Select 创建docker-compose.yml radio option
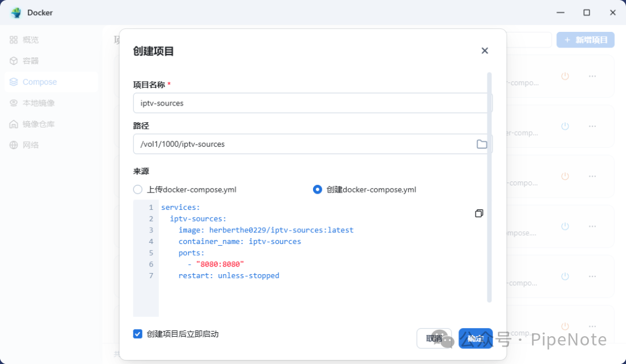The width and height of the screenshot is (626, 364). pyautogui.click(x=317, y=190)
